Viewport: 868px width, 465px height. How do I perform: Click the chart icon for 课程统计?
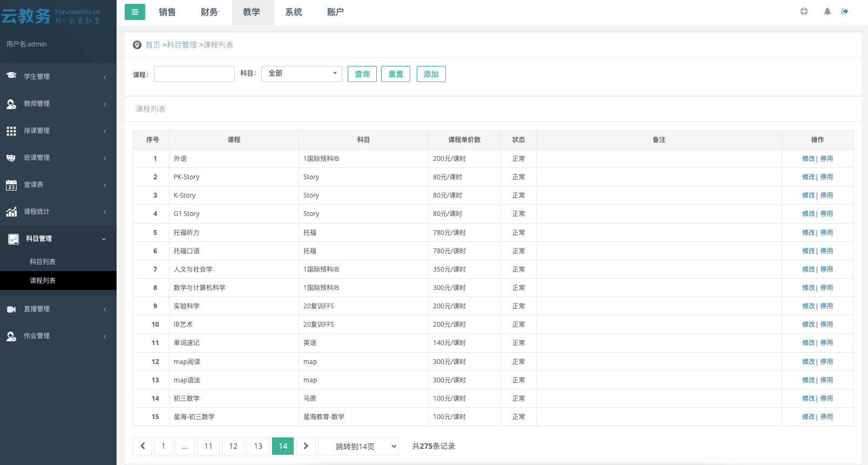[11, 212]
